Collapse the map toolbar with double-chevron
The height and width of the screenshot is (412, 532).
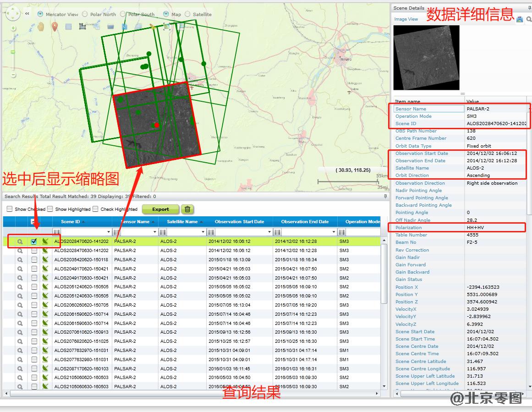(27, 14)
